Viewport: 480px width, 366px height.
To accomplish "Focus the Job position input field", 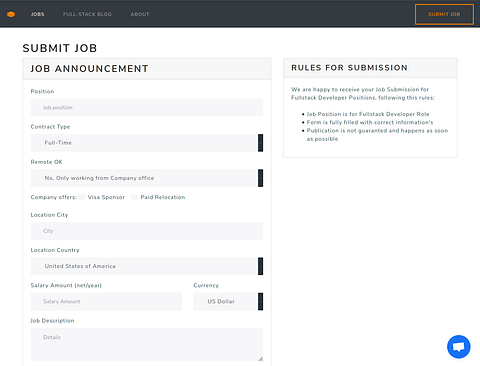I will tap(147, 107).
